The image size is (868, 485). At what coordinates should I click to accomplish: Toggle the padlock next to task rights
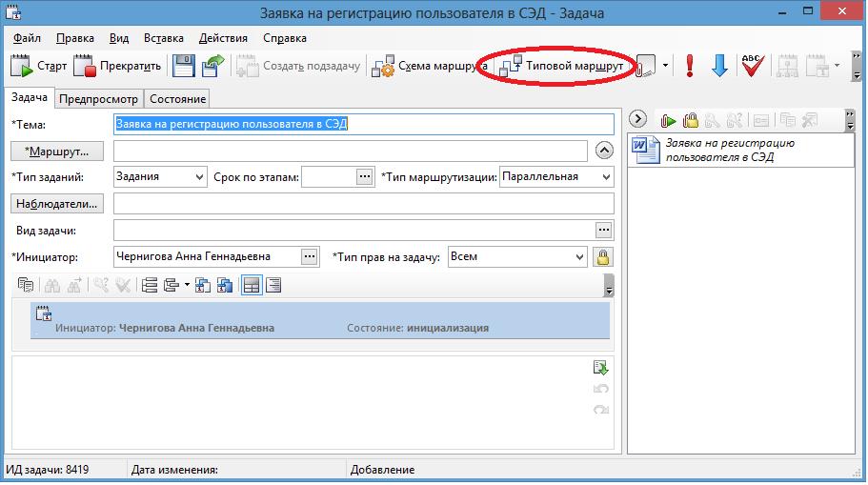coord(602,257)
